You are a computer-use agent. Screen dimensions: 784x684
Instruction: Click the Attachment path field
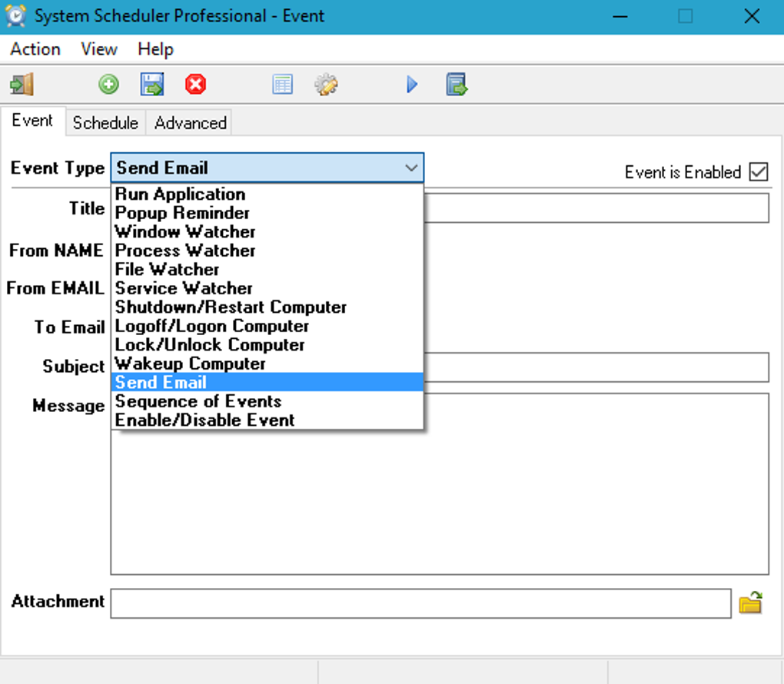pyautogui.click(x=420, y=603)
